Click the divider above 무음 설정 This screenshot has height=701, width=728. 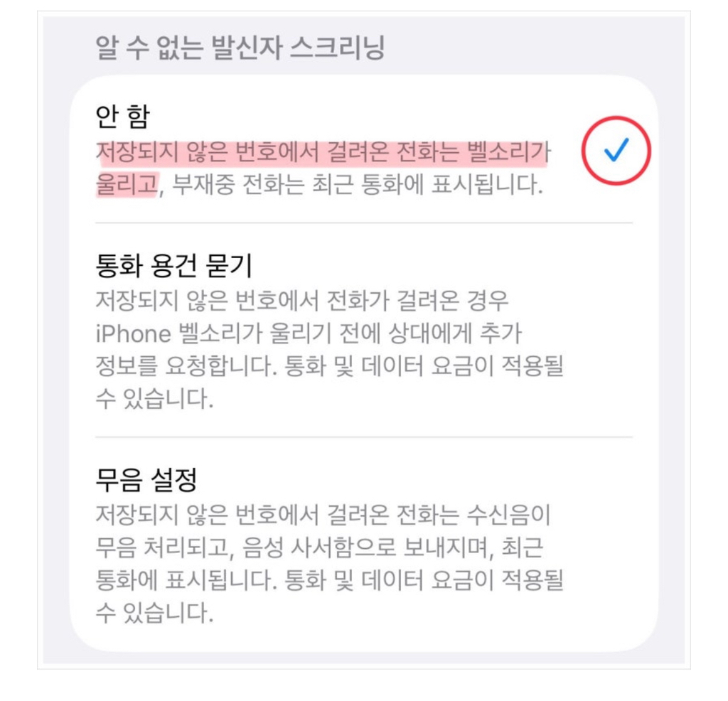tap(364, 437)
